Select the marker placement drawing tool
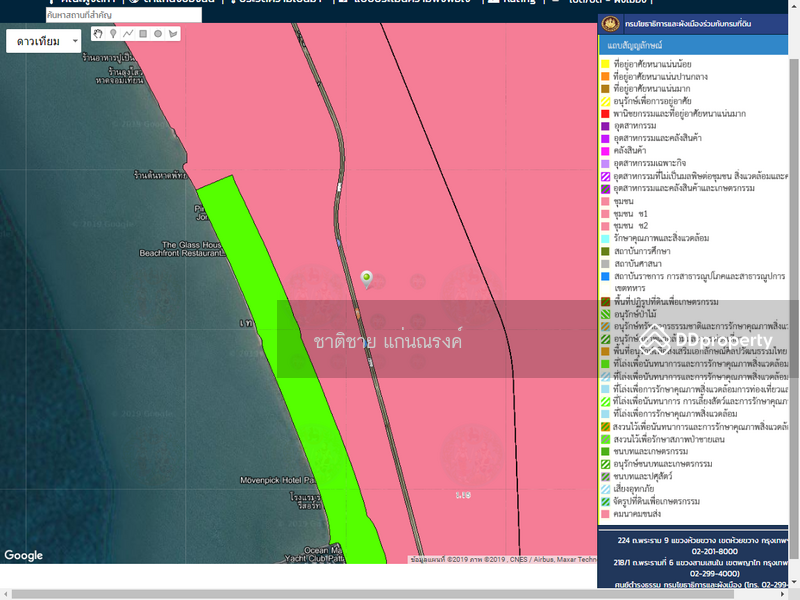Screen dimensions: 800x600 pyautogui.click(x=113, y=34)
